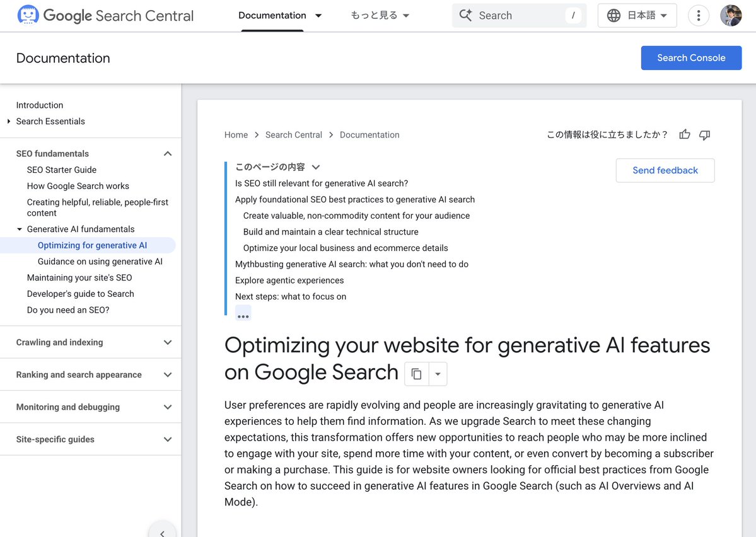Click the search sparkle magnifier icon
756x537 pixels.
click(465, 15)
